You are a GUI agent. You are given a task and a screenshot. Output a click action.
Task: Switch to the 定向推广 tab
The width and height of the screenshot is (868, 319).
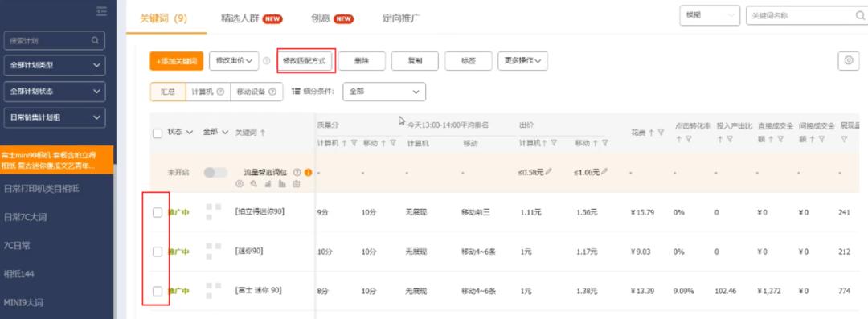pos(401,18)
